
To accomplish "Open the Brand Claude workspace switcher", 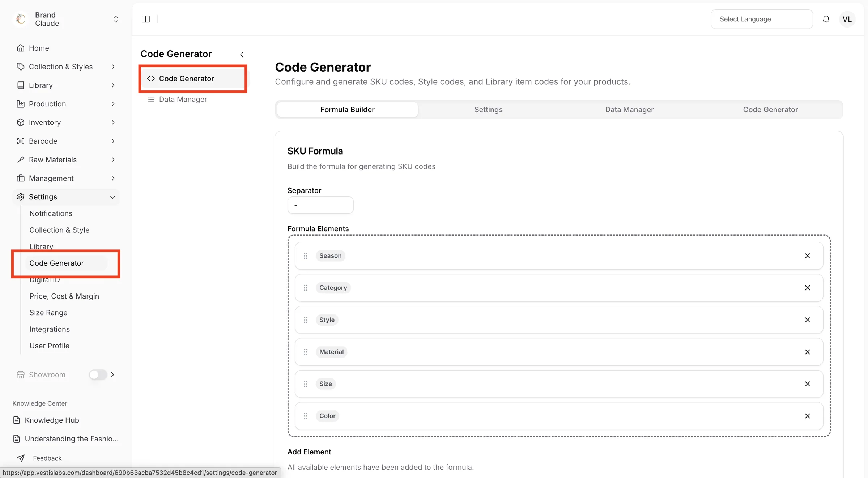I will [66, 19].
